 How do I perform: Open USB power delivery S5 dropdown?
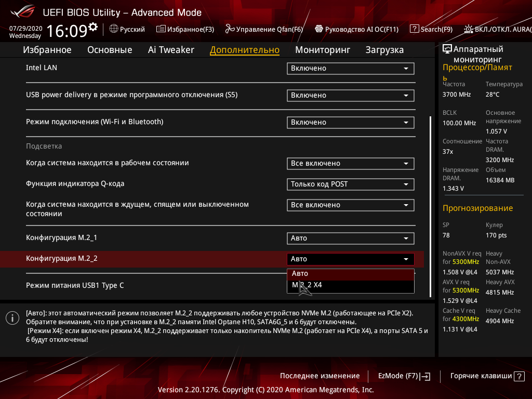(351, 96)
